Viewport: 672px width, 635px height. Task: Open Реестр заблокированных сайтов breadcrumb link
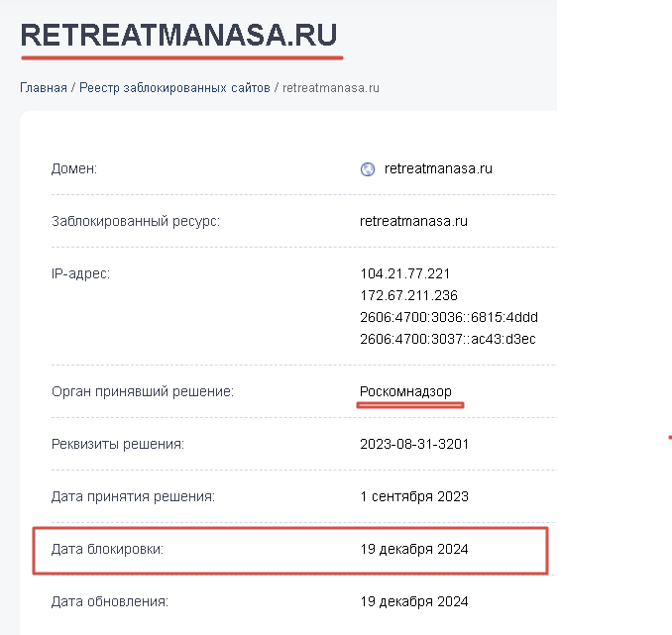[174, 88]
